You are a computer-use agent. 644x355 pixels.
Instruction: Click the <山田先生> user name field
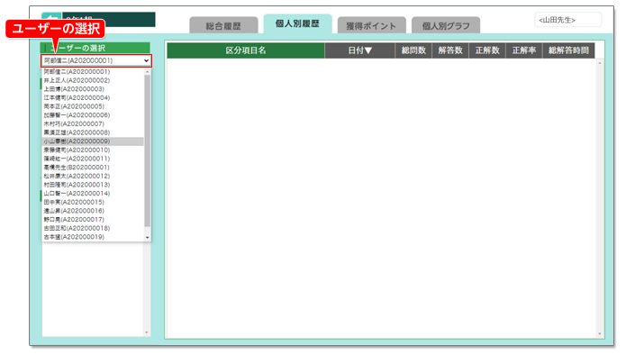pos(567,20)
